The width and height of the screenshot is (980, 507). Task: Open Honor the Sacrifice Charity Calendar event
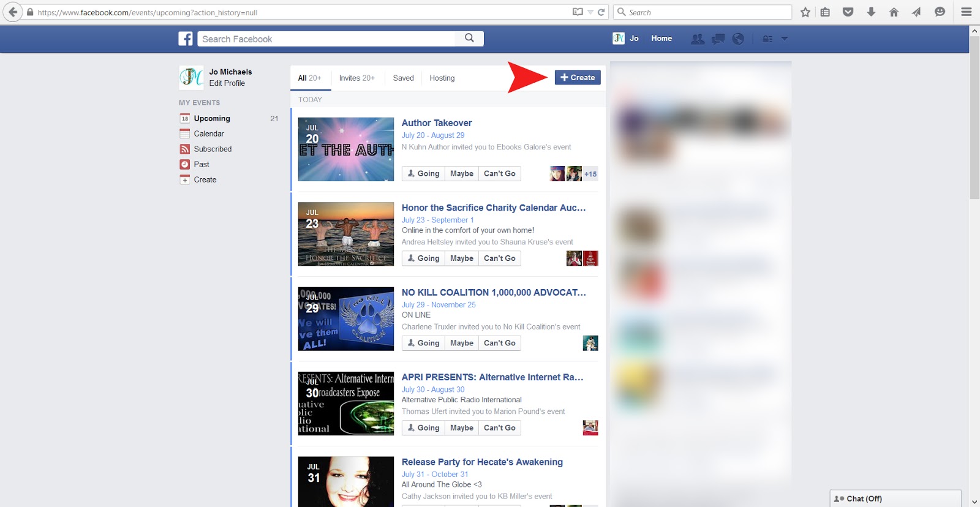tap(494, 208)
